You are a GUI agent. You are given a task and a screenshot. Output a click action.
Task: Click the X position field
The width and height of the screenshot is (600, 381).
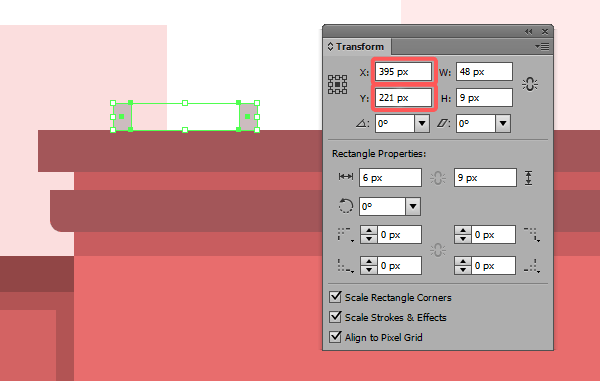403,72
